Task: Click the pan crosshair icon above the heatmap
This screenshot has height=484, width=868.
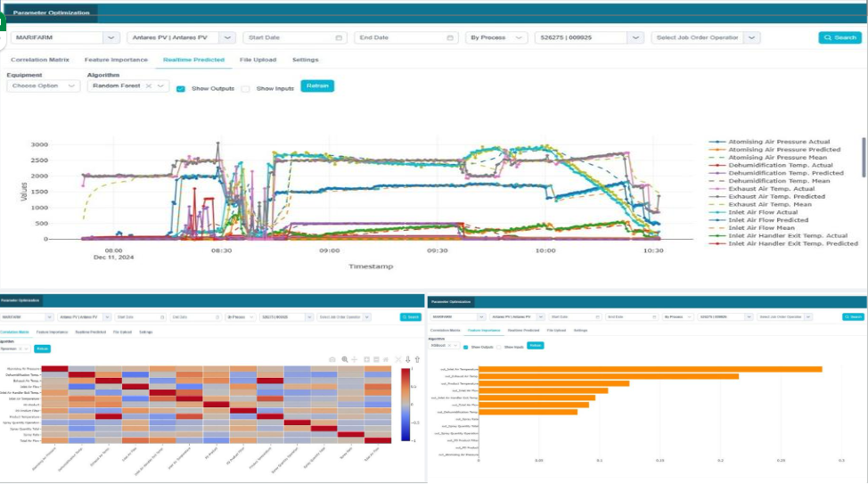Action: coord(356,359)
